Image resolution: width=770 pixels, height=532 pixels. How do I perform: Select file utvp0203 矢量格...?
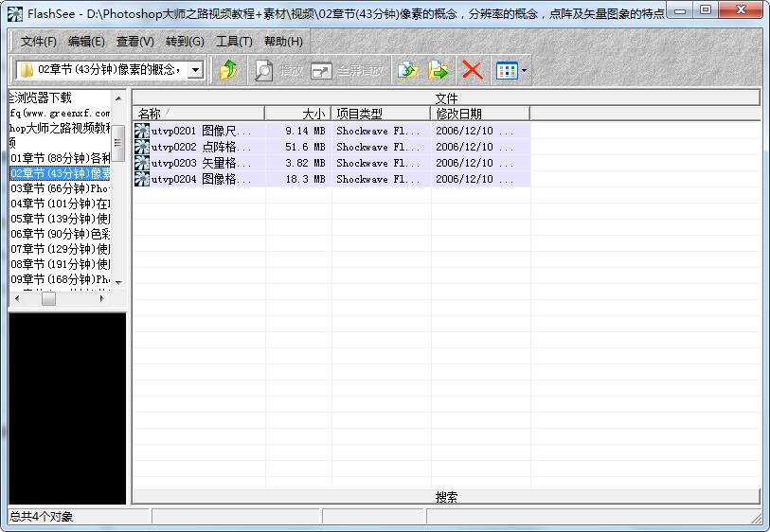pos(202,163)
